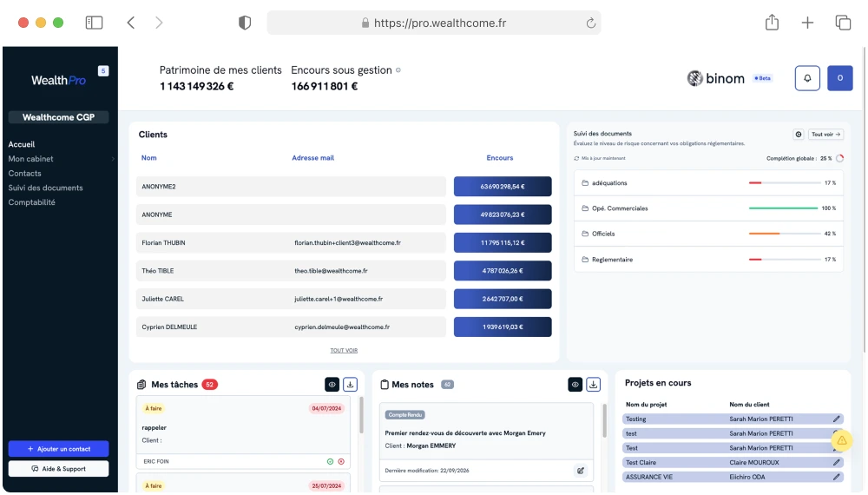Screen dimensions: 868x495
Task: Click the folder icon beside Officiels
Action: point(584,234)
